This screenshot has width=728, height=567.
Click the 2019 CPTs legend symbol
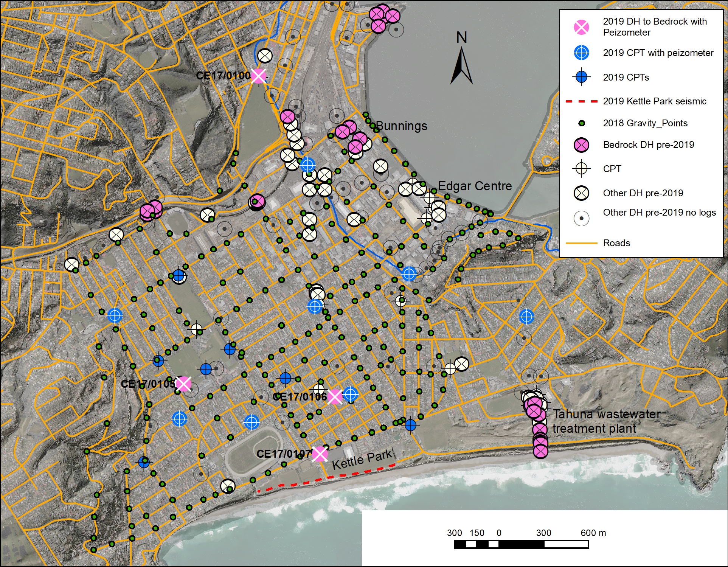point(581,77)
